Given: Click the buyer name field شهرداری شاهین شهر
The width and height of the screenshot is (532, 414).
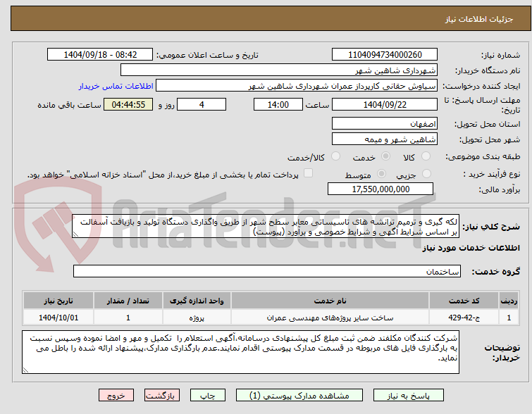Looking at the screenshot, I should pyautogui.click(x=279, y=70).
